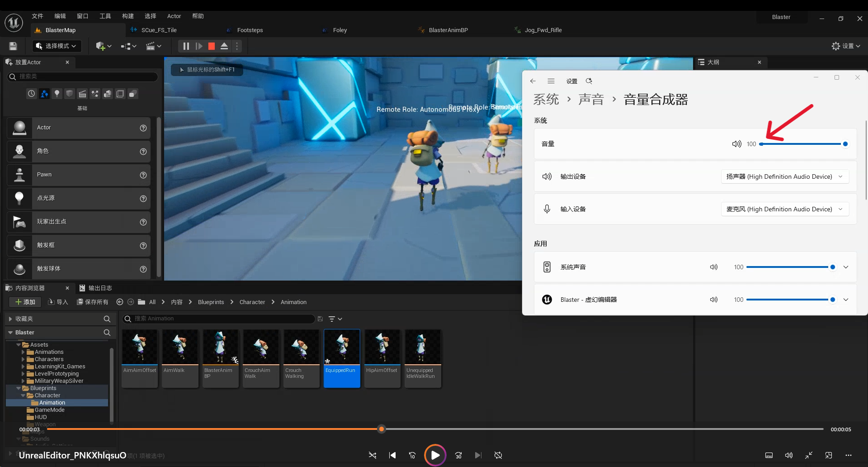The width and height of the screenshot is (868, 467).
Task: Select the Shapes cube category
Action: [70, 94]
